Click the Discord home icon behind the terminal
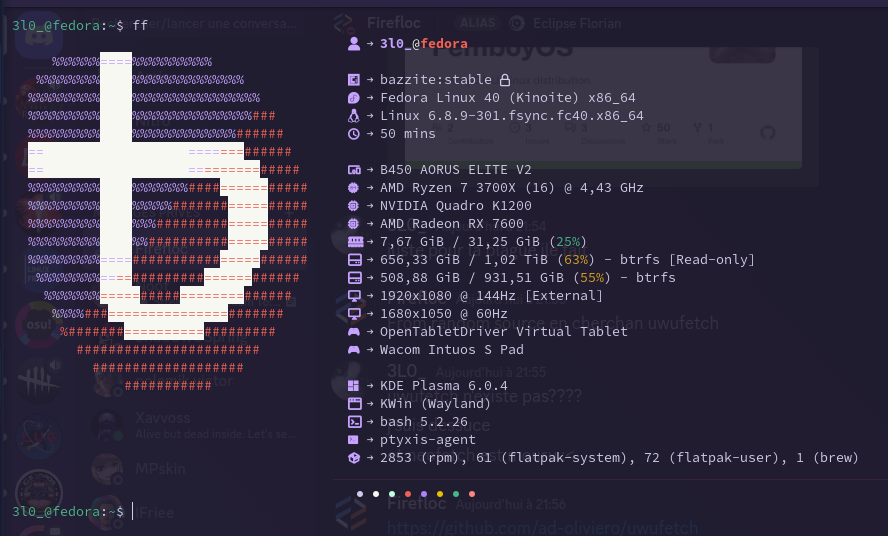This screenshot has height=536, width=888. pos(39,37)
